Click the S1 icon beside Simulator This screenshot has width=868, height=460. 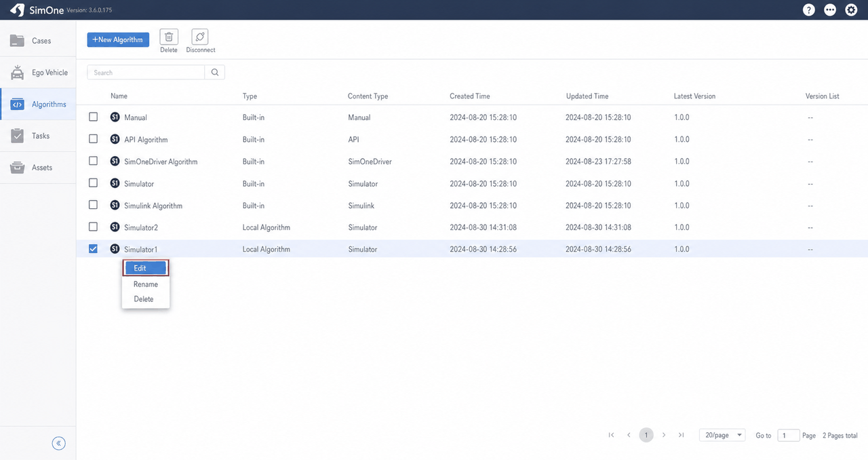[115, 183]
